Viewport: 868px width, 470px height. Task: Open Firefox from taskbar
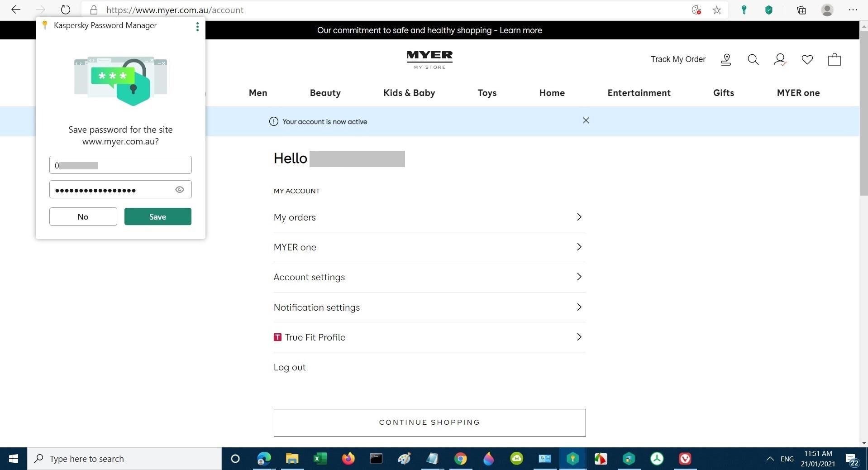[348, 459]
